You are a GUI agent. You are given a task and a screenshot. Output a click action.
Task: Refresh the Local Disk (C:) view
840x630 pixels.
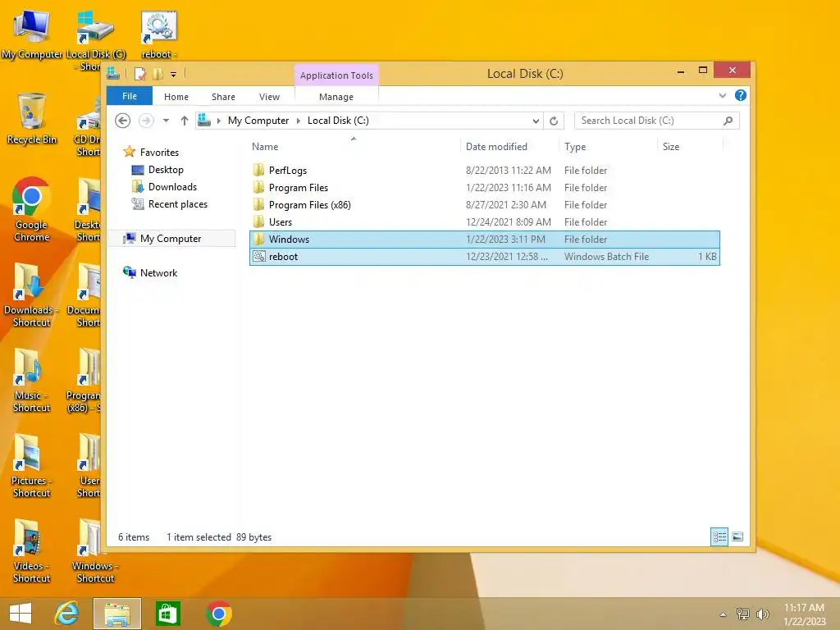tap(554, 121)
